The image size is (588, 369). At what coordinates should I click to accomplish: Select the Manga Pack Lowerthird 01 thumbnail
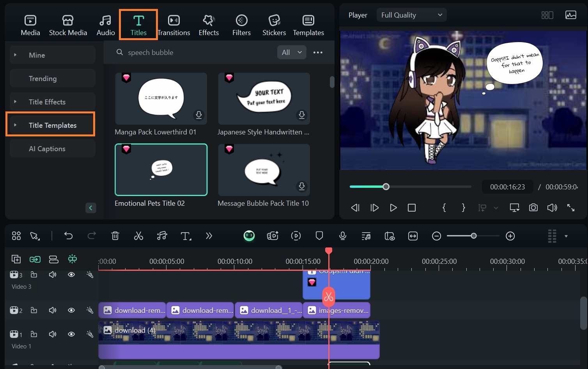[x=161, y=99]
